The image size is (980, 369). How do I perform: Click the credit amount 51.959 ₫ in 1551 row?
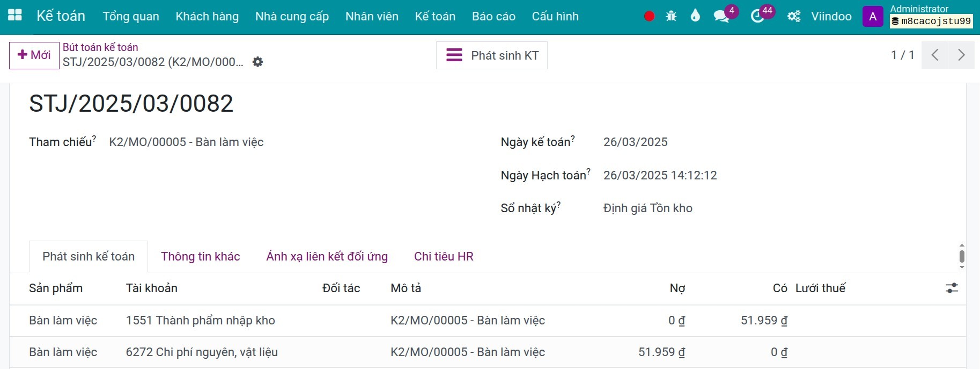click(x=764, y=321)
